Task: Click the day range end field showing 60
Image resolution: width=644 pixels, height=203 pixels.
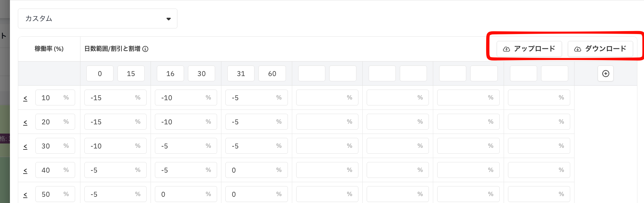Action: click(x=272, y=73)
